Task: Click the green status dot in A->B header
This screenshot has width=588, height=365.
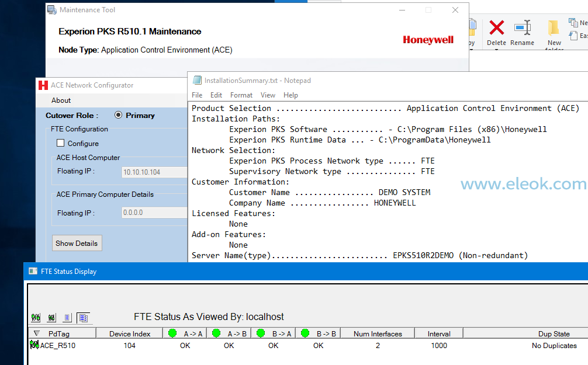Action: (216, 333)
